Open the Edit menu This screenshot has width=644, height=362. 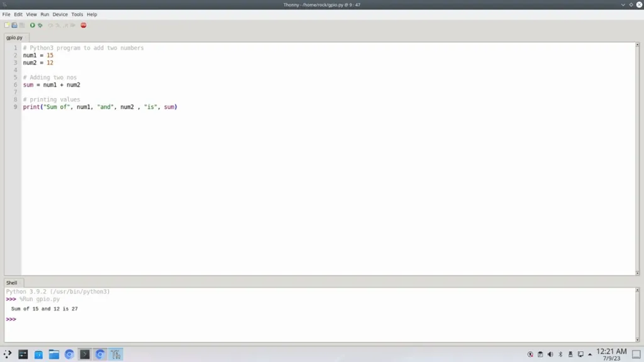18,14
